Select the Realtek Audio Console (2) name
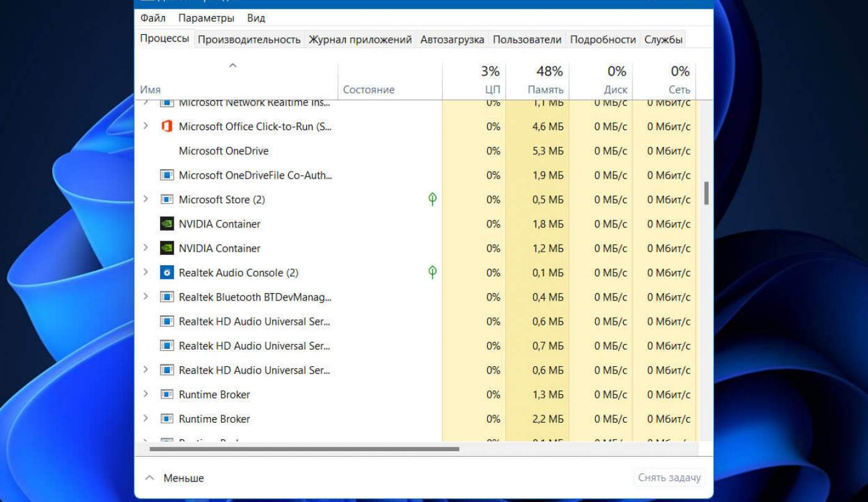This screenshot has width=868, height=502. [x=239, y=273]
